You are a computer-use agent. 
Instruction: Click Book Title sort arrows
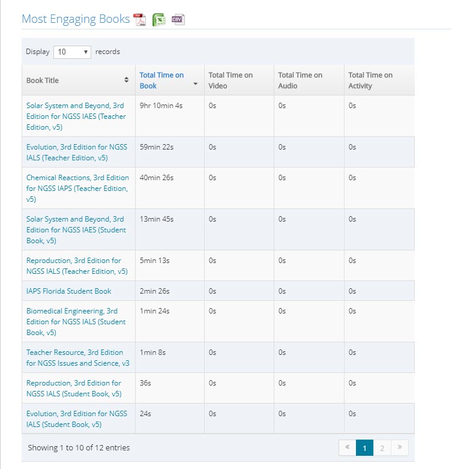[126, 80]
